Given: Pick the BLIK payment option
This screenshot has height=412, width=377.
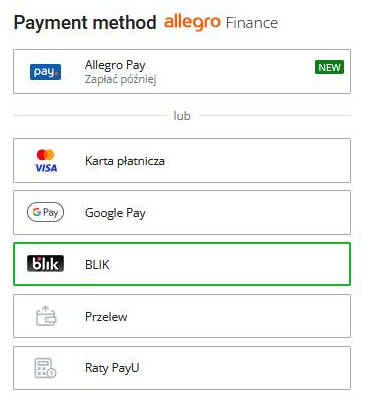Looking at the screenshot, I should [182, 264].
